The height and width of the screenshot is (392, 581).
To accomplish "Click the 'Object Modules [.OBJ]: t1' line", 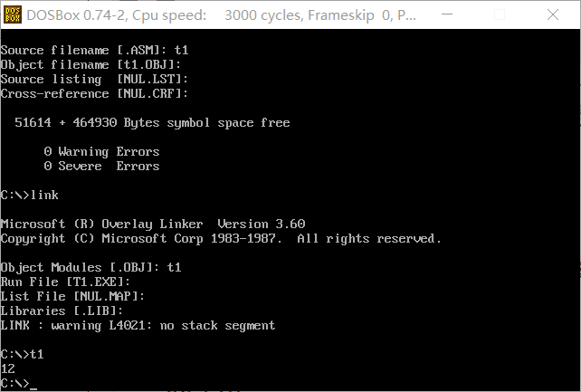I will tap(90, 267).
